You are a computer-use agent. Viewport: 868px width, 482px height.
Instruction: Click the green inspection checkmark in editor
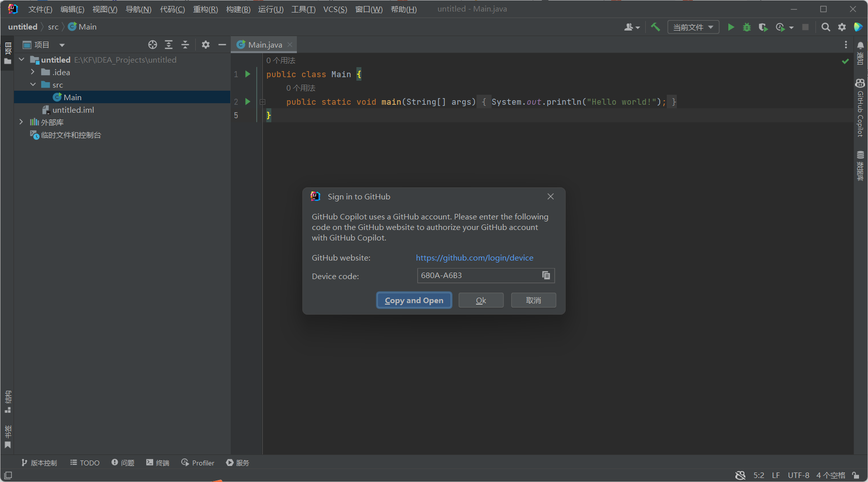click(845, 61)
